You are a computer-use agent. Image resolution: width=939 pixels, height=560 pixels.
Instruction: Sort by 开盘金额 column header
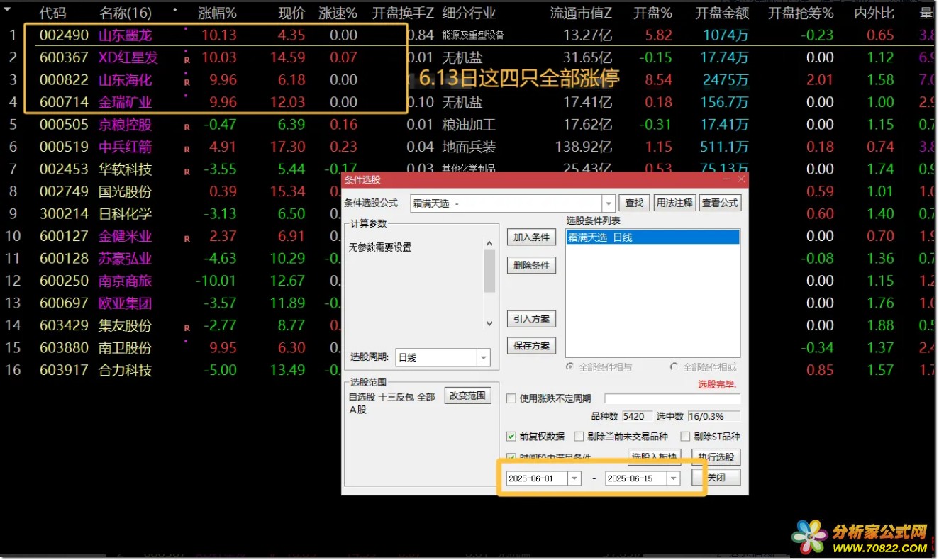(x=721, y=13)
